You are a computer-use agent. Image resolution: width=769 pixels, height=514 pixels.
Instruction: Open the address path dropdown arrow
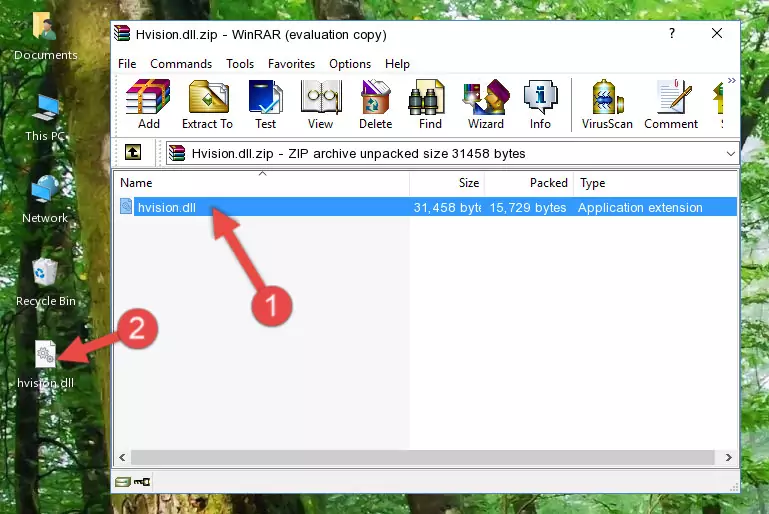pyautogui.click(x=730, y=154)
